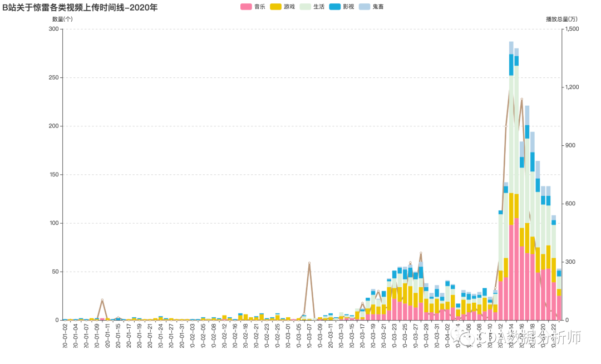Viewport: 601px width, 364px height.
Task: Click the x-axis date label 20-02-25
Action: [x=278, y=336]
